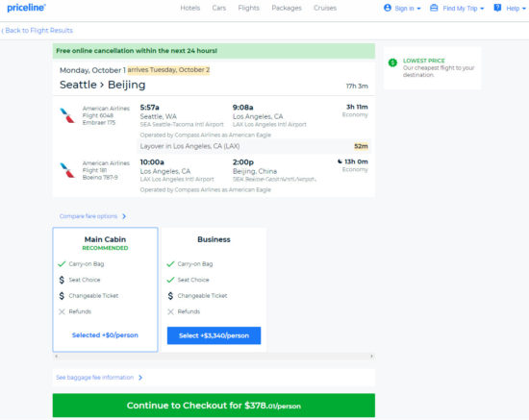Click the Help question mark icon
Image resolution: width=529 pixels, height=420 pixels.
[x=497, y=8]
